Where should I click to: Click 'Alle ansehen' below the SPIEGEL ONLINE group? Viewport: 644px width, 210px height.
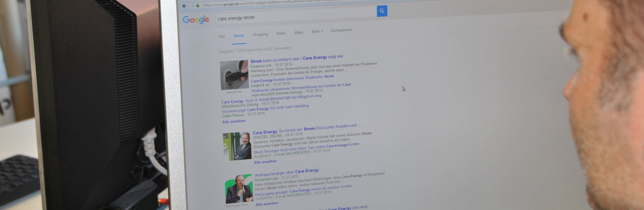[x=265, y=162]
